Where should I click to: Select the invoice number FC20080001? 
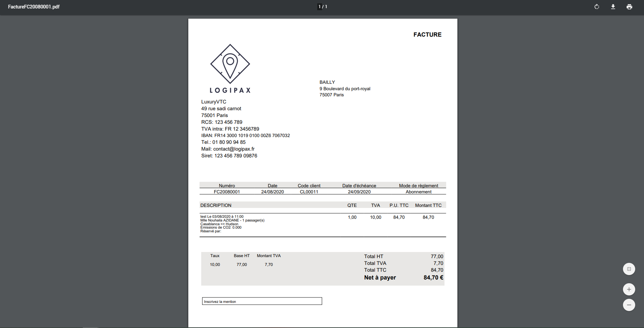click(x=227, y=192)
